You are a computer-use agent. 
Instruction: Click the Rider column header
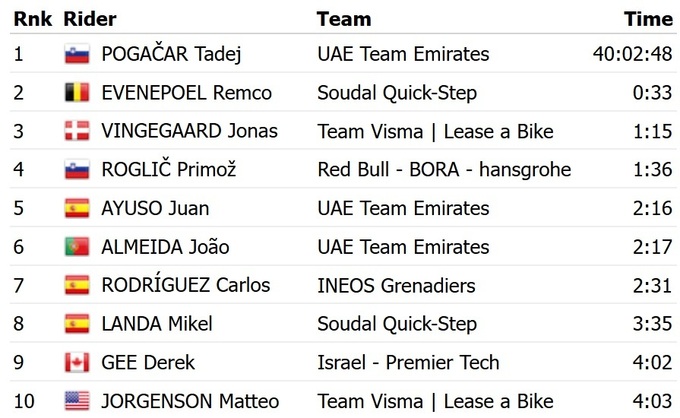pyautogui.click(x=89, y=19)
